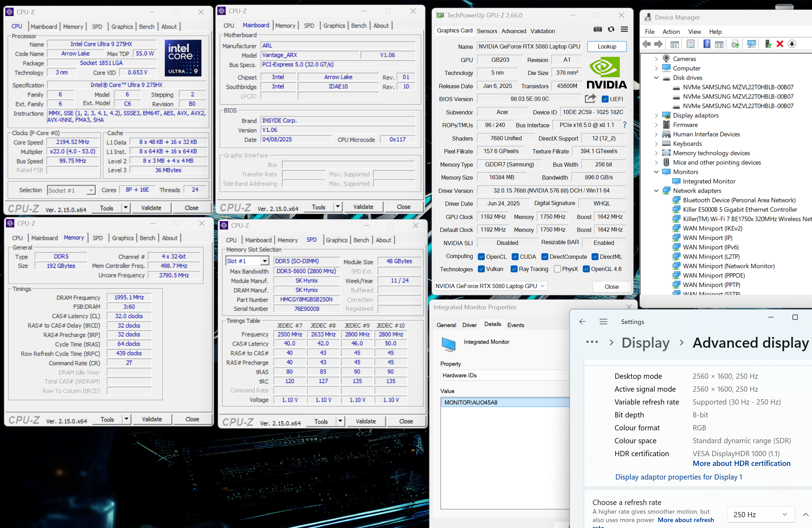The image size is (812, 528).
Task: Toggle Ray Tracing checkbox
Action: [x=514, y=269]
